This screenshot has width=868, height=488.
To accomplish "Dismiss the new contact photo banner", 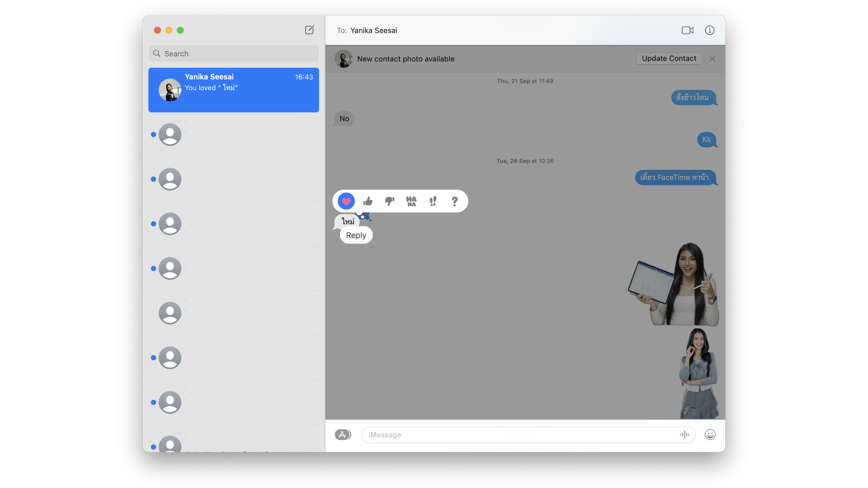I will [712, 59].
